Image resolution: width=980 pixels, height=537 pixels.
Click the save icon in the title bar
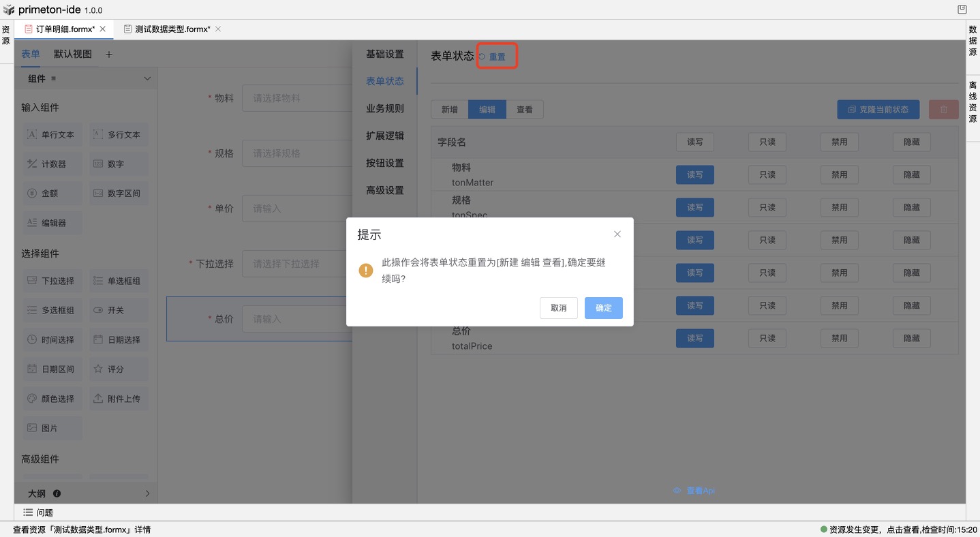point(962,9)
